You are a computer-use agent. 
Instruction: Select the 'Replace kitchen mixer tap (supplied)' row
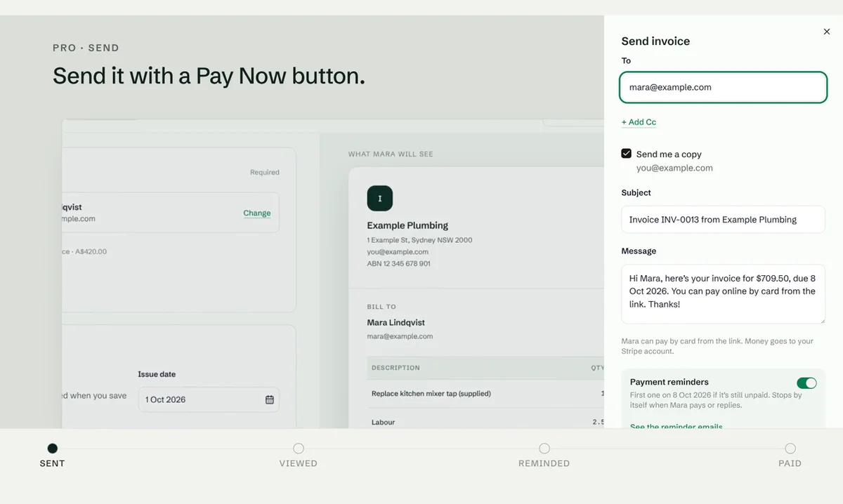pos(485,394)
